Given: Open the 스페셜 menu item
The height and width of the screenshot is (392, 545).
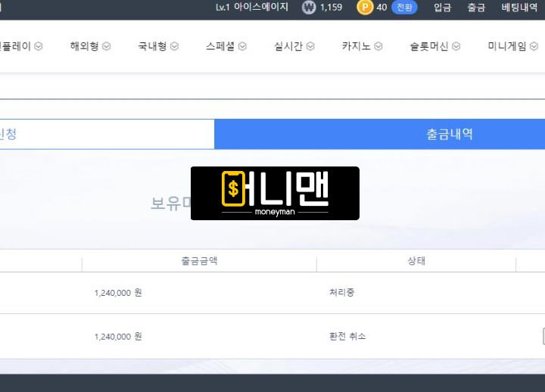Looking at the screenshot, I should [220, 46].
